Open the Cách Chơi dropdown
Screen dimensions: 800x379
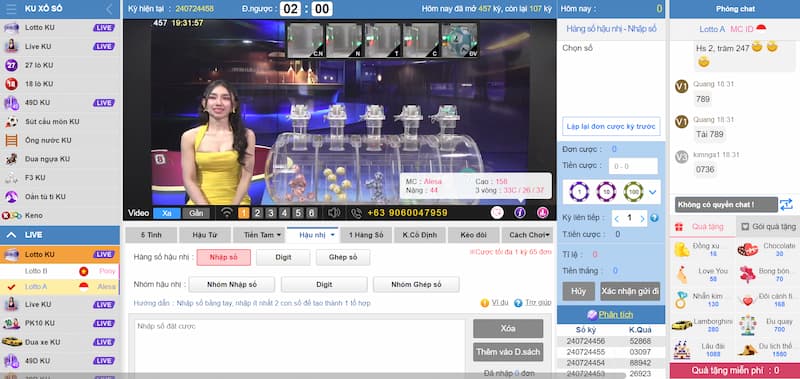point(527,235)
